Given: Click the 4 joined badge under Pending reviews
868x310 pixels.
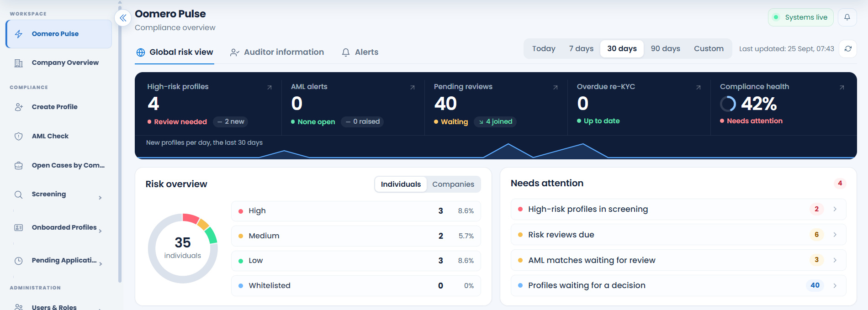Looking at the screenshot, I should [x=495, y=121].
